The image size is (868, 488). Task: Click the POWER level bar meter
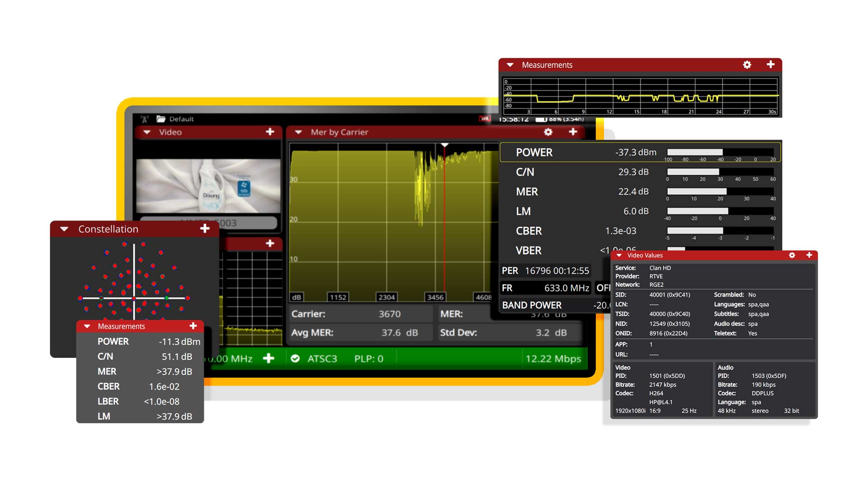720,152
